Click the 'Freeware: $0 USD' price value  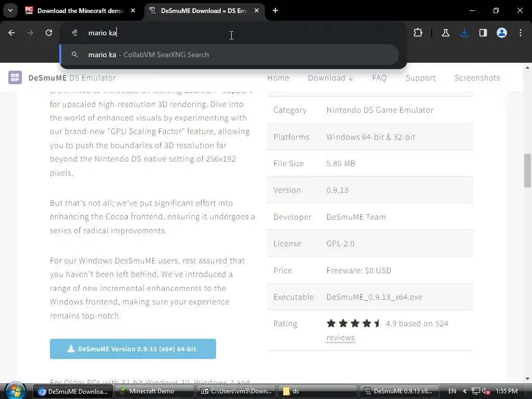pos(358,270)
